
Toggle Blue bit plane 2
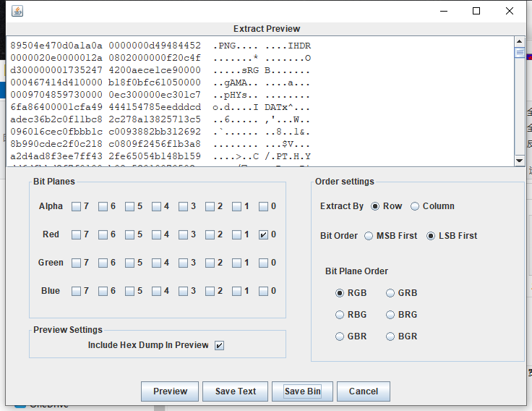point(210,291)
